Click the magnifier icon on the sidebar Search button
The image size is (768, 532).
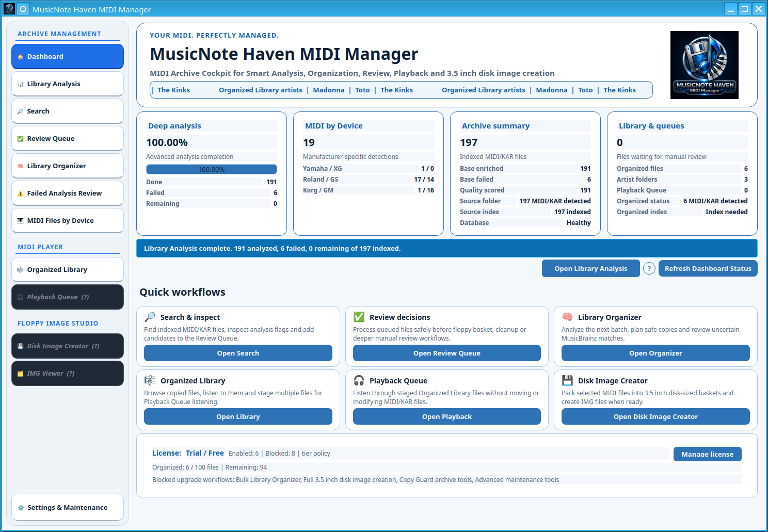(x=20, y=111)
